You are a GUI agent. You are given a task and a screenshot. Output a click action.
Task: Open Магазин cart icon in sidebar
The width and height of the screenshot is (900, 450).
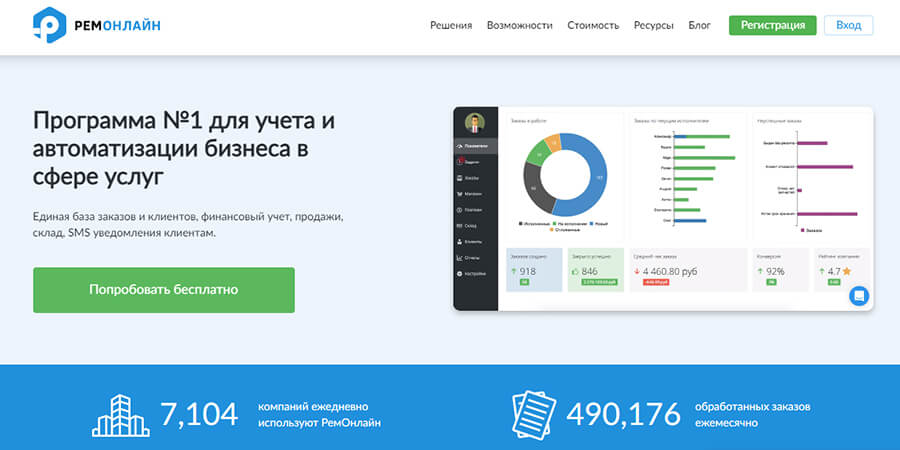459,195
